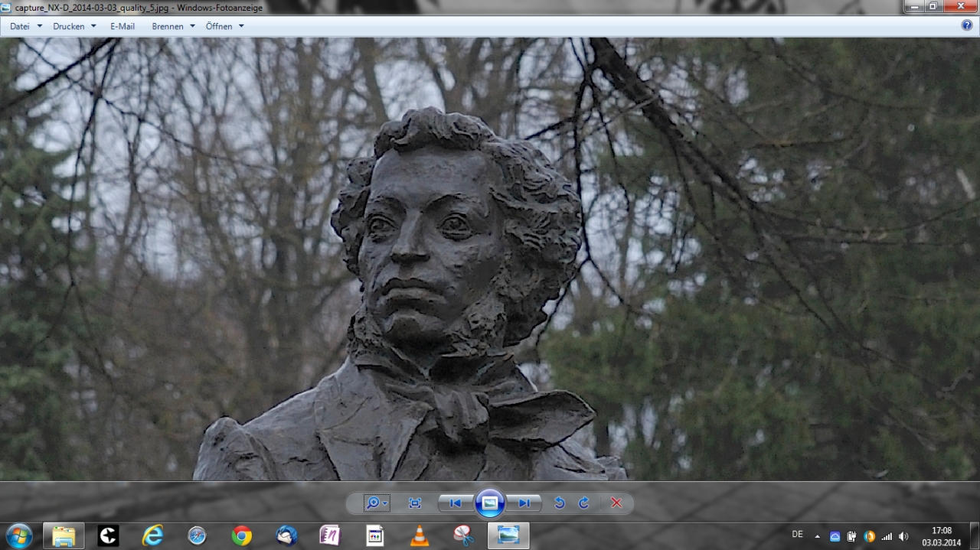Rotate picture counterclockwise
This screenshot has width=980, height=550.
[559, 503]
